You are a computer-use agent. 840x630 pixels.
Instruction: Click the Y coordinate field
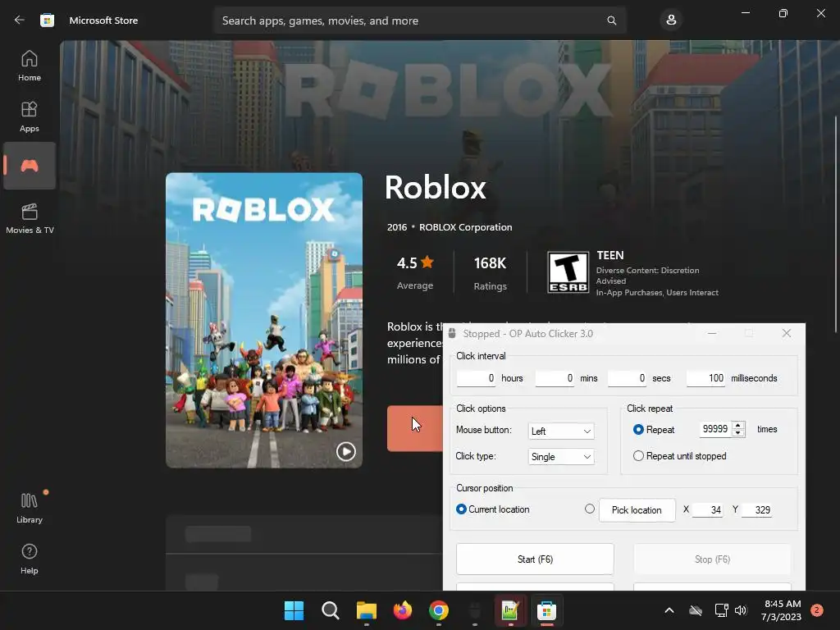coord(756,510)
